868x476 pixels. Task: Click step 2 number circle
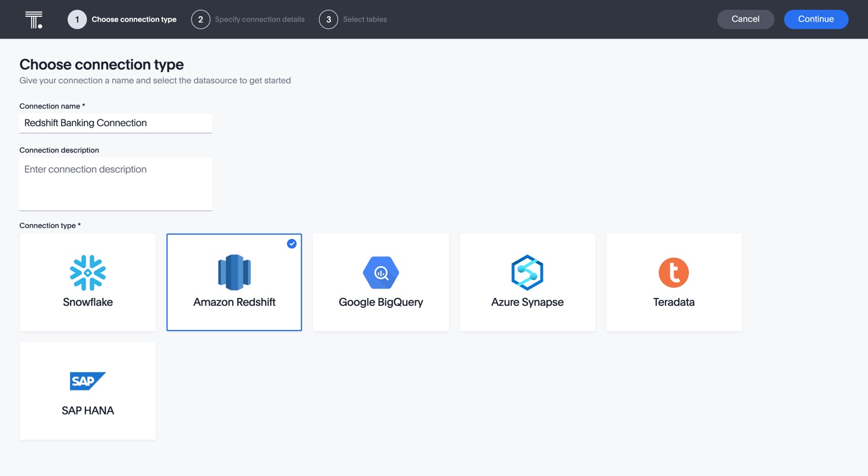point(201,19)
